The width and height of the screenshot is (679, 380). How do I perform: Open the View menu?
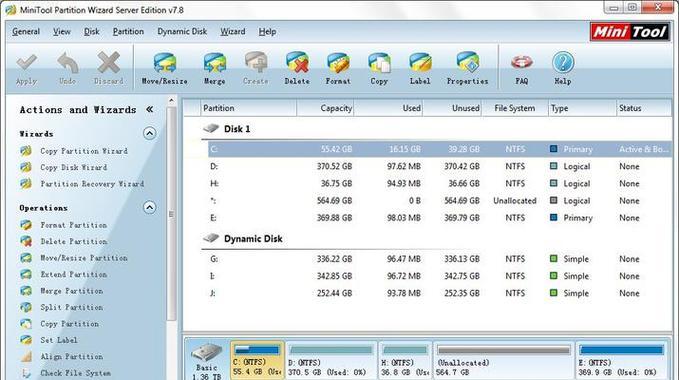click(x=62, y=32)
